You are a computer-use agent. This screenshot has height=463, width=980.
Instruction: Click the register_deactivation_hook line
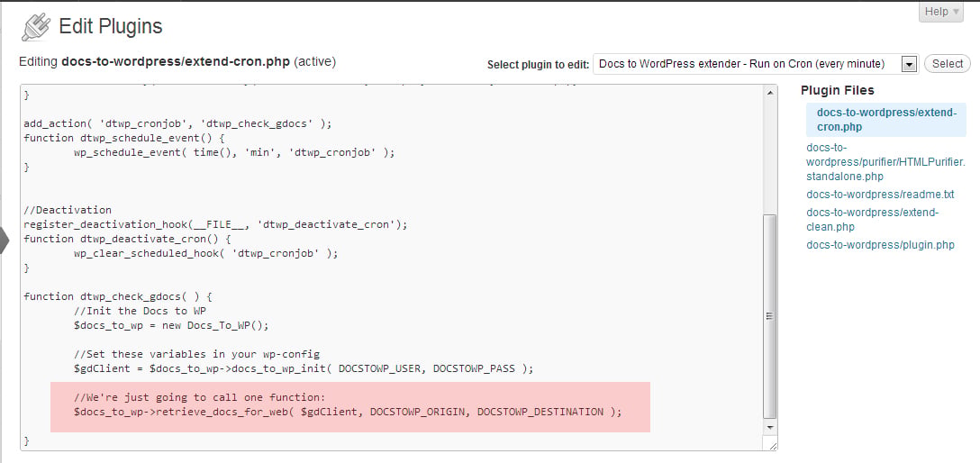click(215, 224)
